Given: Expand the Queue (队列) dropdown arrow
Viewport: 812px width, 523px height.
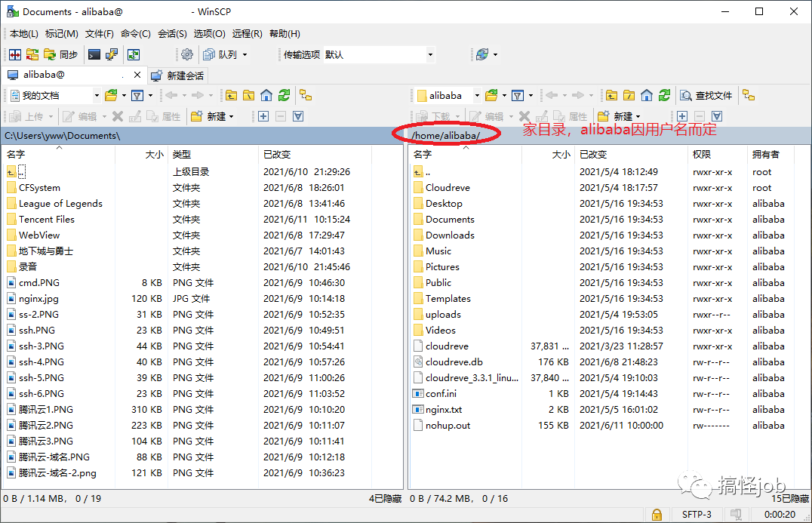Looking at the screenshot, I should [245, 54].
